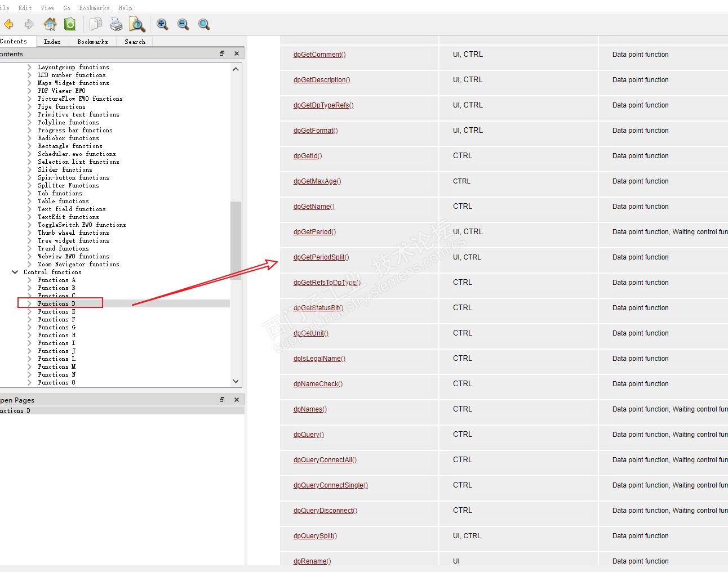This screenshot has height=572, width=728.
Task: Switch to the Bookmarks tab
Action: 92,42
